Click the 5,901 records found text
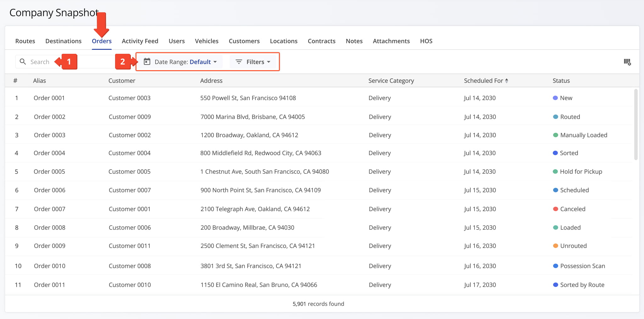The image size is (644, 319). pos(318,304)
